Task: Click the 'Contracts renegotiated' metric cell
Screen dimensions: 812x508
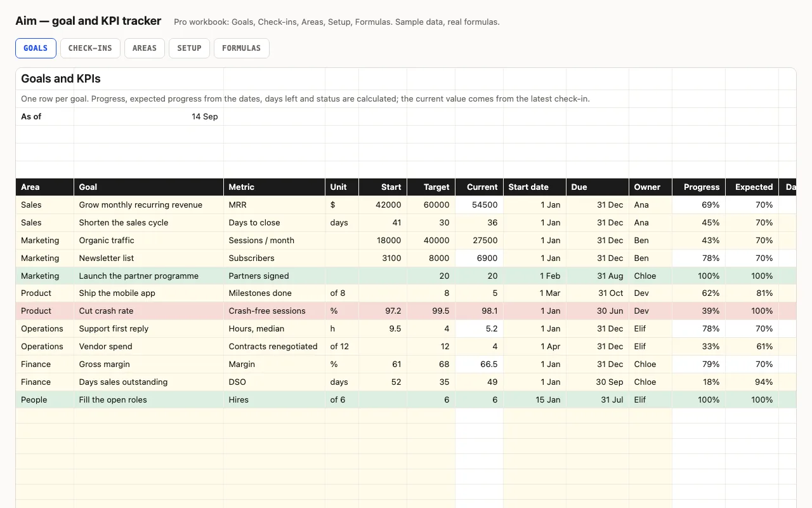Action: 275,347
